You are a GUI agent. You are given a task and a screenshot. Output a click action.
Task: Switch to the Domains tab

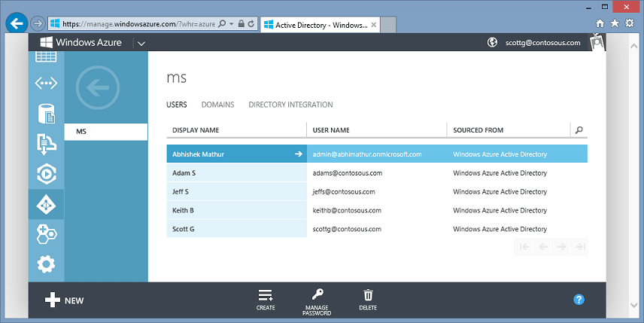pos(217,105)
